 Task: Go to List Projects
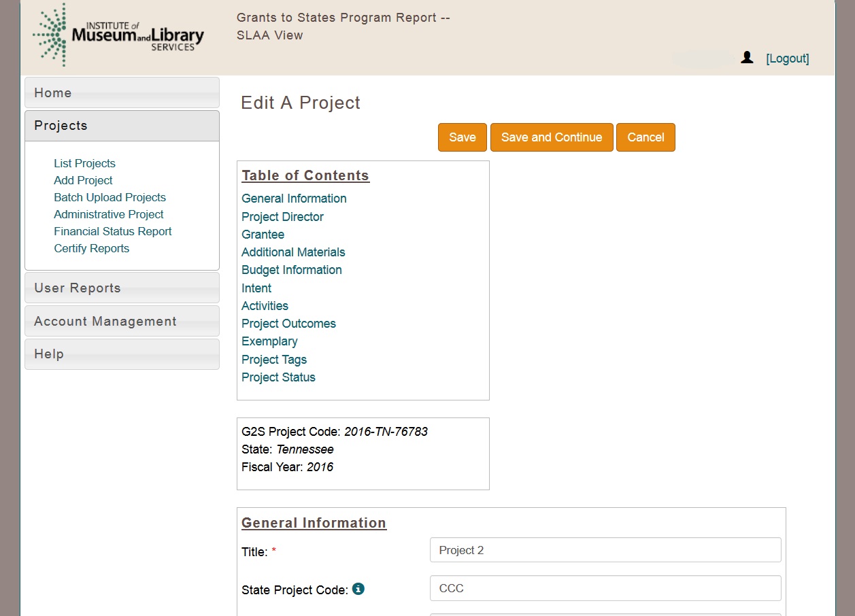pos(85,163)
